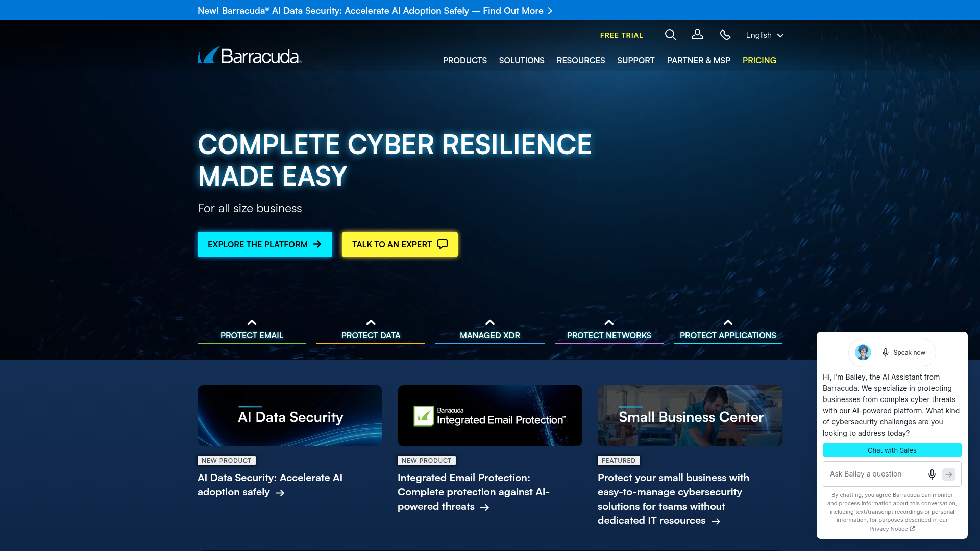Viewport: 980px width, 551px height.
Task: Open the Partner & MSP menu
Action: click(x=699, y=60)
